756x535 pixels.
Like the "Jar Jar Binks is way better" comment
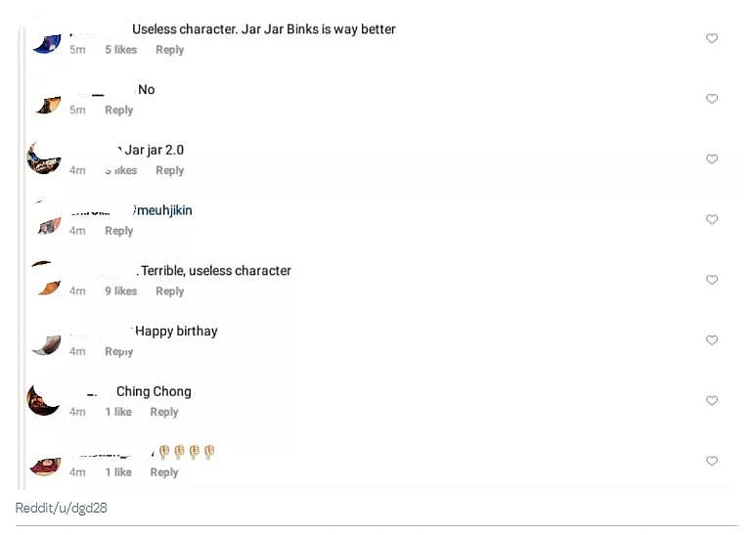(712, 38)
